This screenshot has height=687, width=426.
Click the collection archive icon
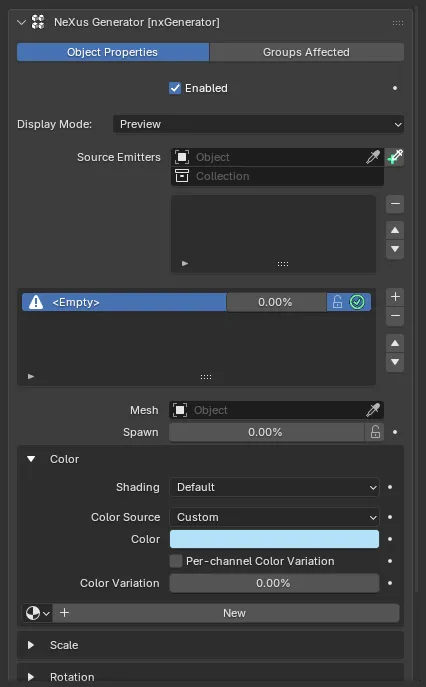coord(181,176)
